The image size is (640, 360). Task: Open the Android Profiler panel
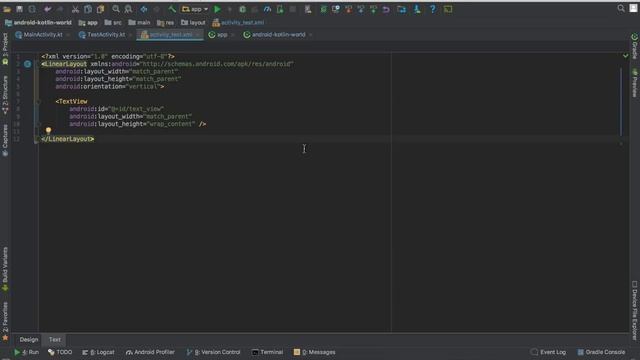click(150, 352)
